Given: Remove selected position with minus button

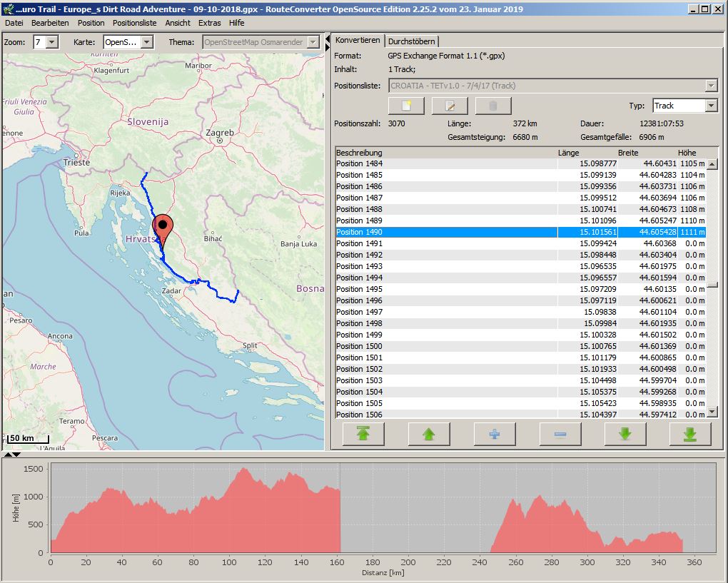Looking at the screenshot, I should [560, 434].
